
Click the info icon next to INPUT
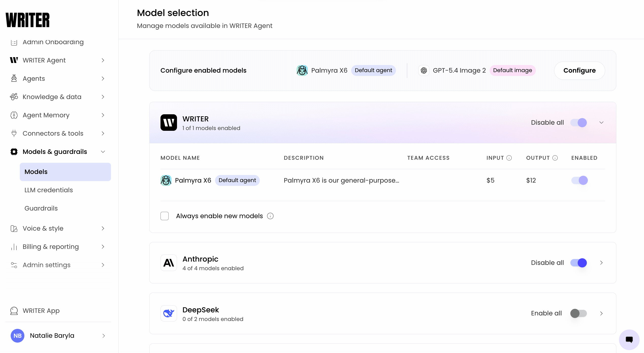tap(509, 158)
